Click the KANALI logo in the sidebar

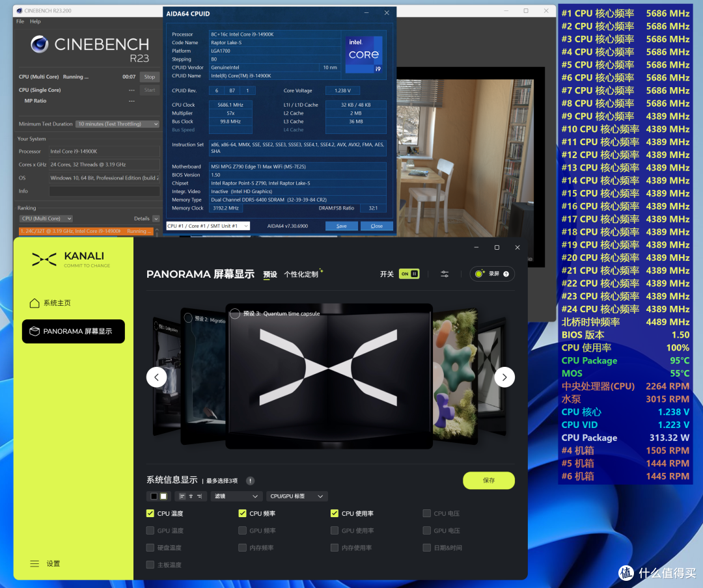coord(71,259)
